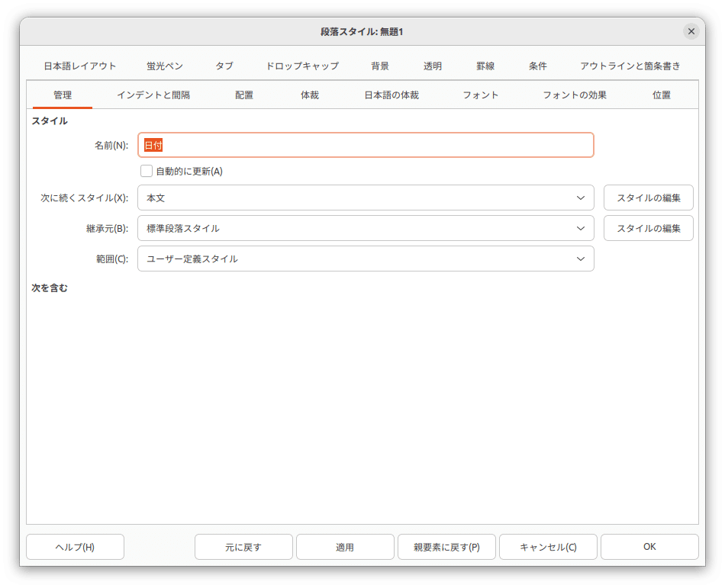Open the 蛍光ペン tab
Viewport: 725px width, 588px height.
point(165,66)
